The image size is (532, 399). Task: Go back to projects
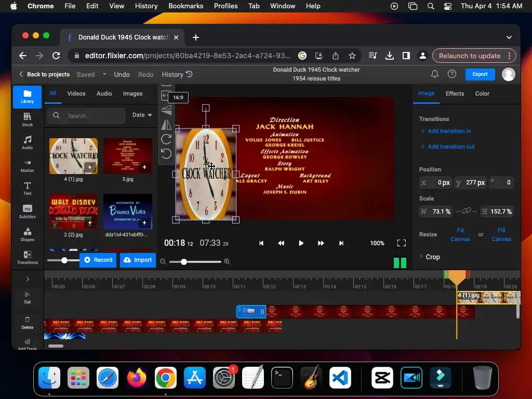pos(44,74)
